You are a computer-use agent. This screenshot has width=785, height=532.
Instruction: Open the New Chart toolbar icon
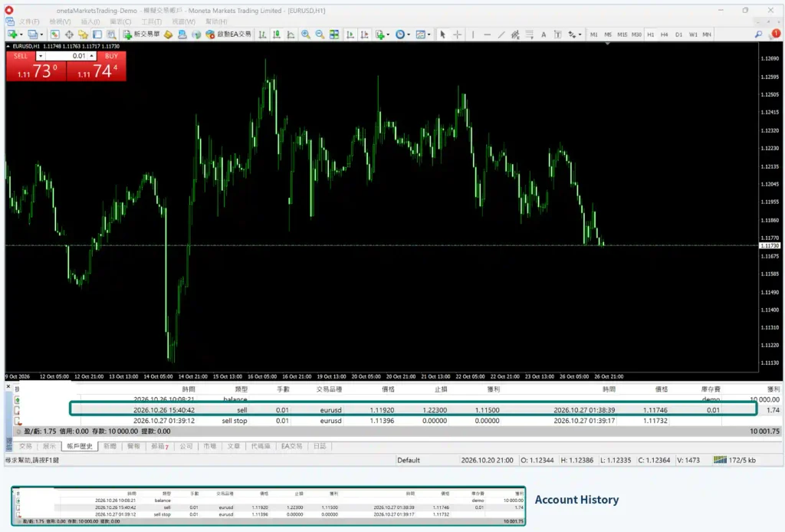[11, 34]
